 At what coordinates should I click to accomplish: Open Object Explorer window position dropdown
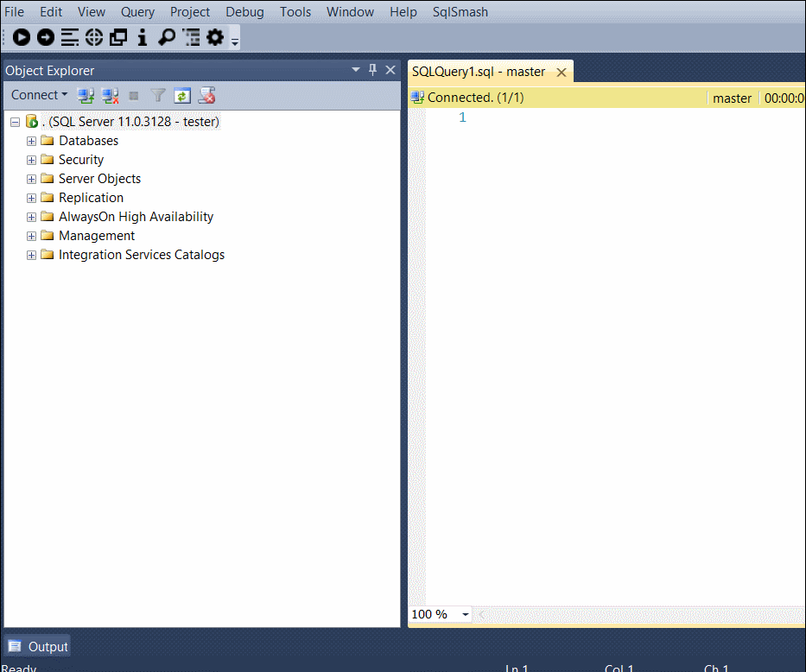356,69
